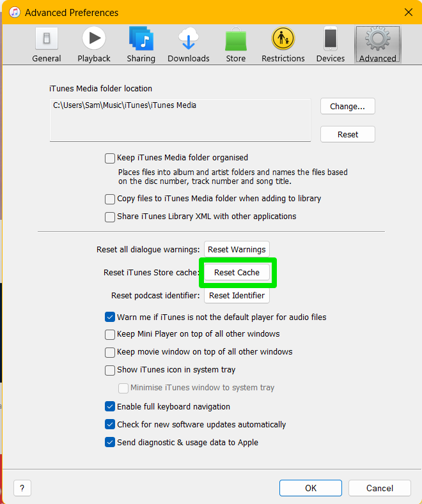Untick Check for new software updates automatically
The width and height of the screenshot is (422, 504).
click(x=110, y=425)
